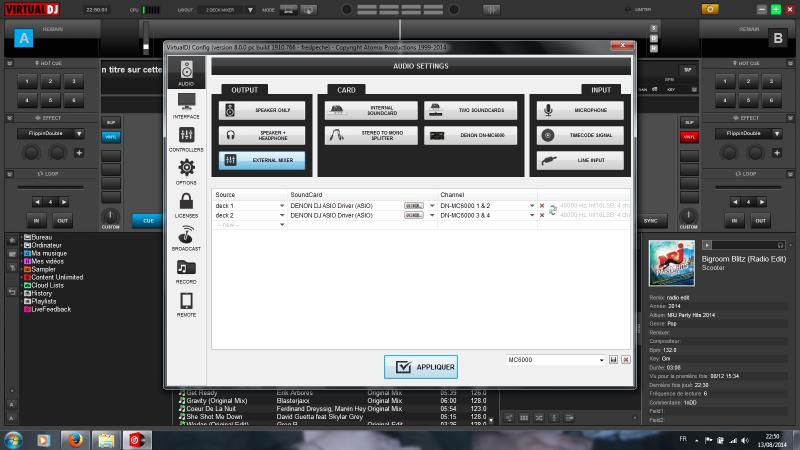Open the Options gear section
The image size is (800, 450).
185,171
